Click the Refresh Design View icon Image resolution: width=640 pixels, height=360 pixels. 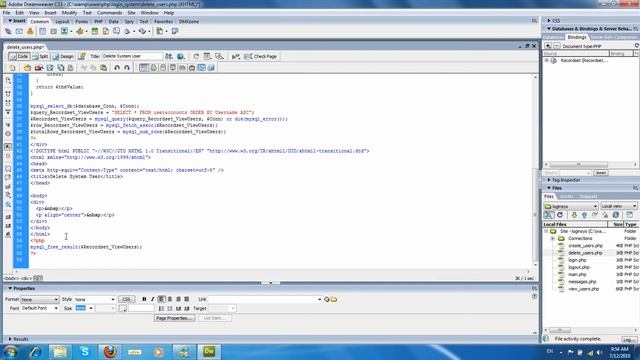(196, 56)
